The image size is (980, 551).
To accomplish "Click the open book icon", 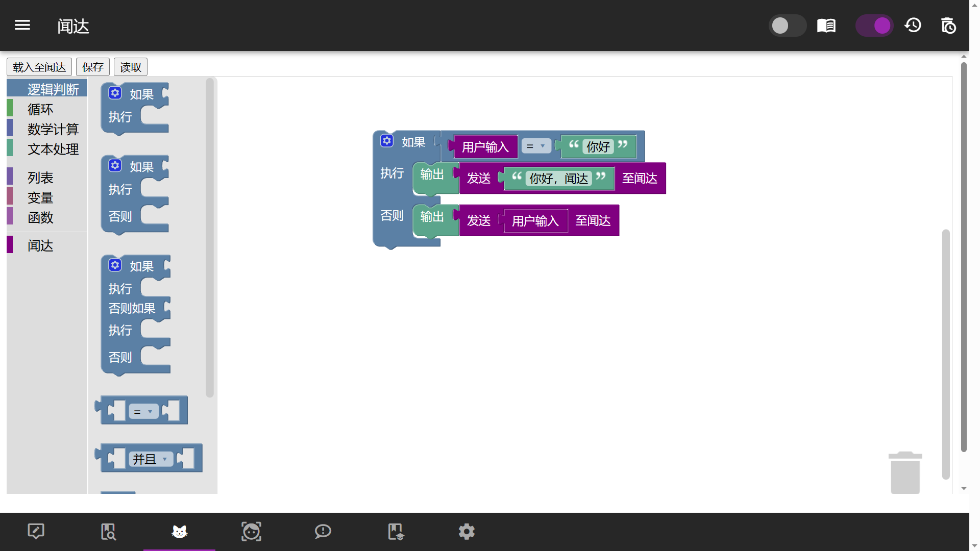I will (826, 26).
